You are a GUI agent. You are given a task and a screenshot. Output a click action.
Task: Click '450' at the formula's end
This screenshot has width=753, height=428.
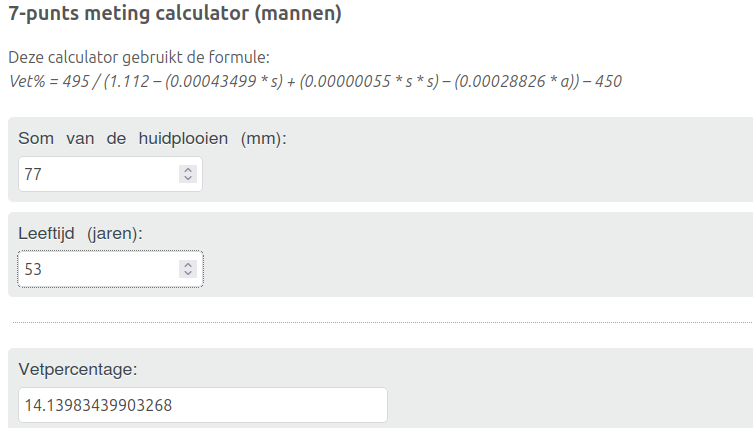[608, 81]
